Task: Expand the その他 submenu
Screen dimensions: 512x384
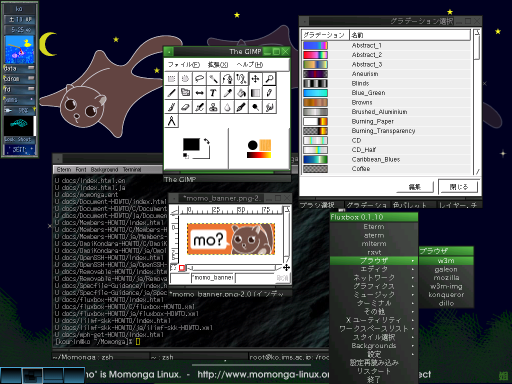Action: click(x=374, y=312)
